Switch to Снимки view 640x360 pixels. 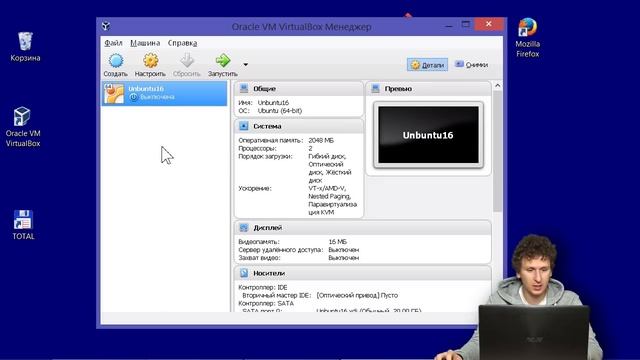471,65
